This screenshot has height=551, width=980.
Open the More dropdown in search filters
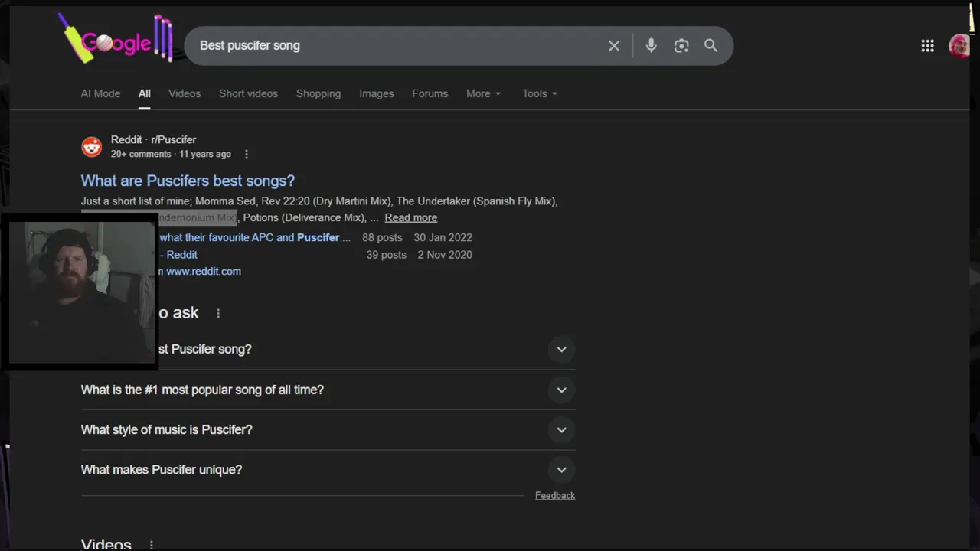pos(483,93)
